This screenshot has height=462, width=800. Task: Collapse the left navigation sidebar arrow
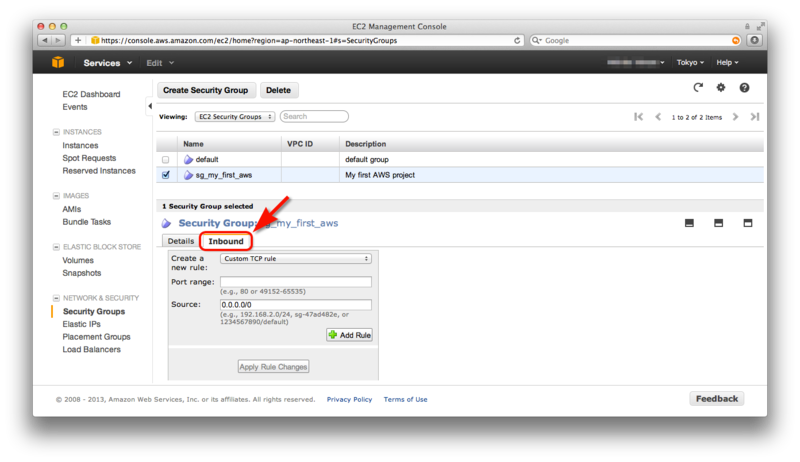(x=149, y=106)
